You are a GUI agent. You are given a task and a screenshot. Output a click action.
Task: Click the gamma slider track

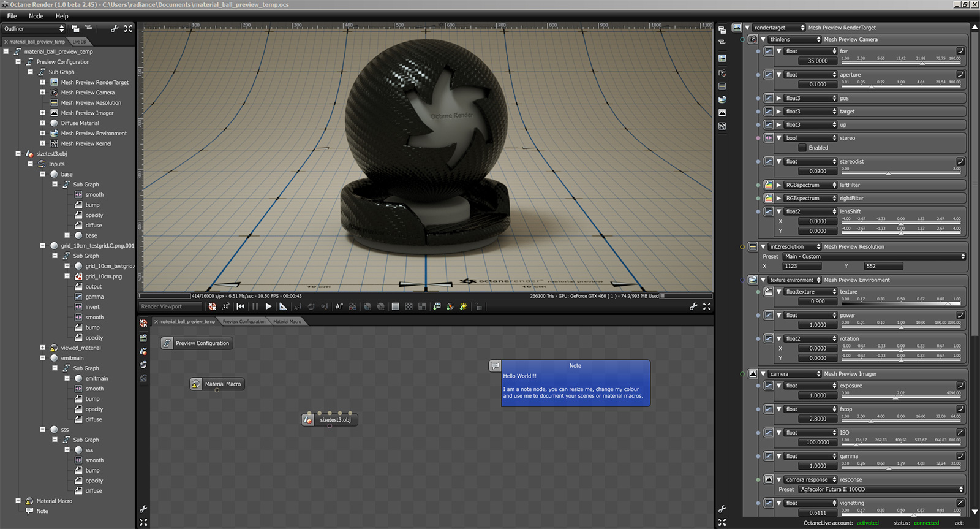click(x=902, y=467)
